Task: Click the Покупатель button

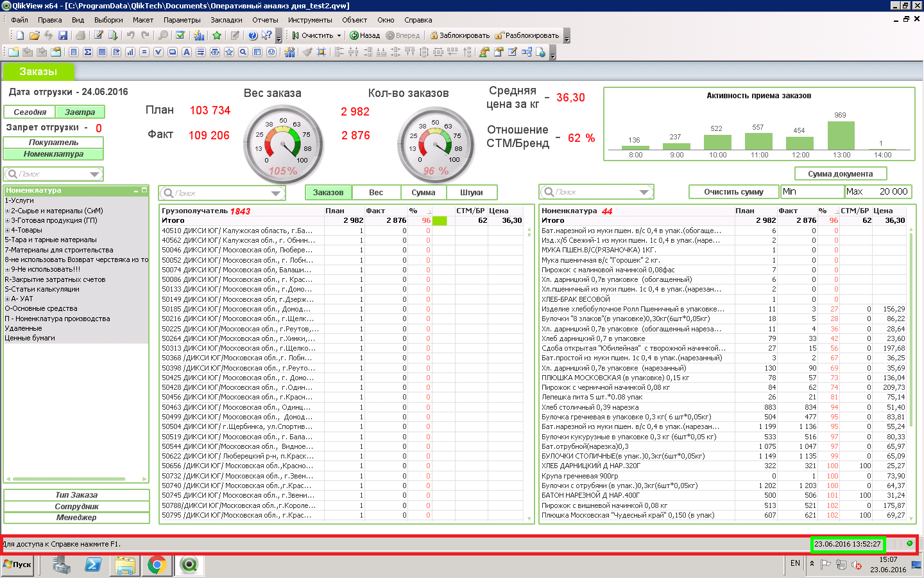Action: [x=53, y=143]
